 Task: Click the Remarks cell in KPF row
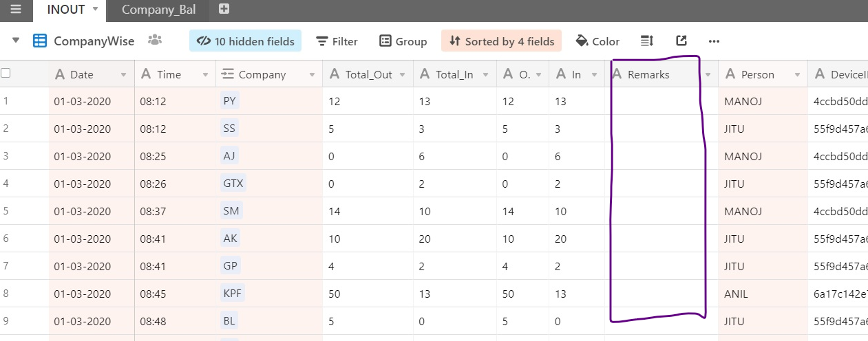[661, 294]
